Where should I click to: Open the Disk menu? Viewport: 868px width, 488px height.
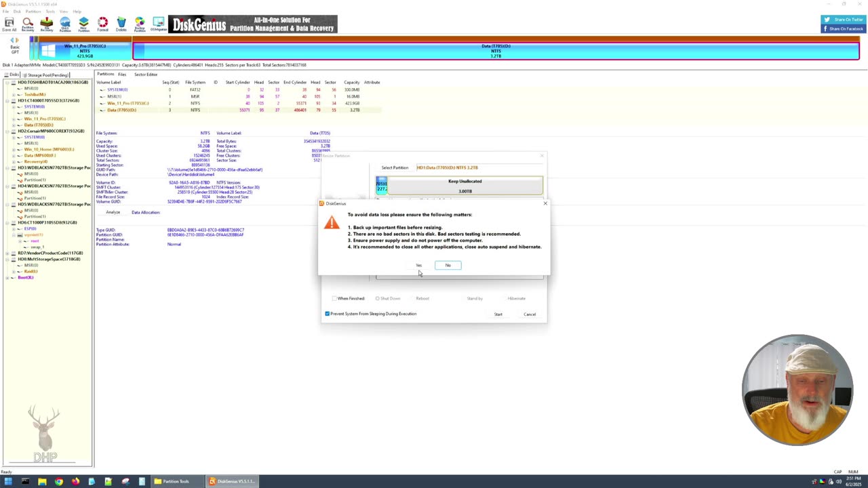pos(17,12)
